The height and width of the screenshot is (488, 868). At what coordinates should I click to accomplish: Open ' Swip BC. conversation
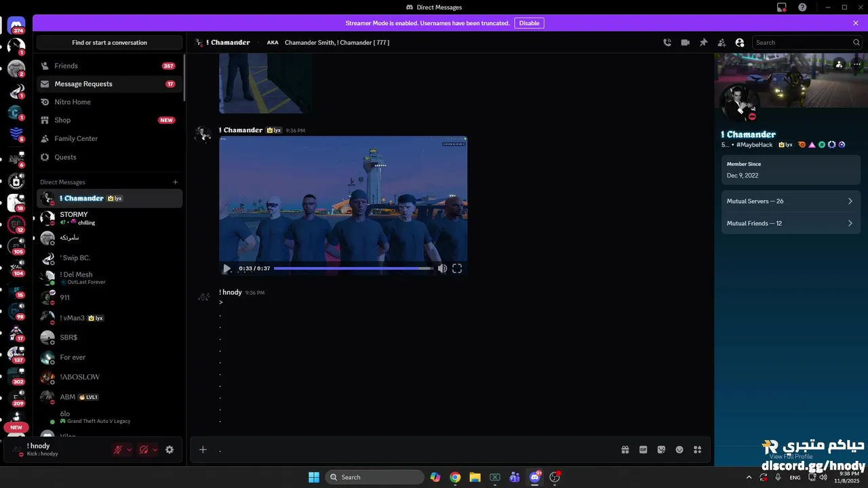pyautogui.click(x=109, y=258)
